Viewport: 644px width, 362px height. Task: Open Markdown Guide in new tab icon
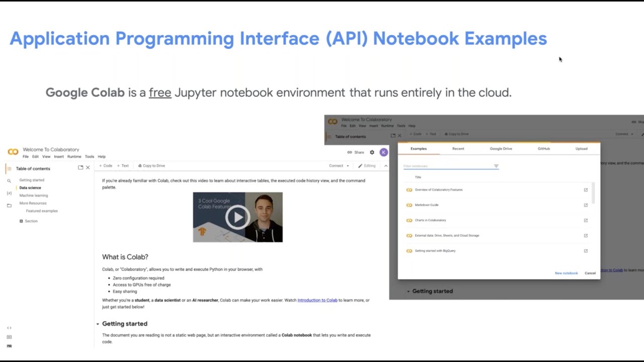click(x=586, y=205)
